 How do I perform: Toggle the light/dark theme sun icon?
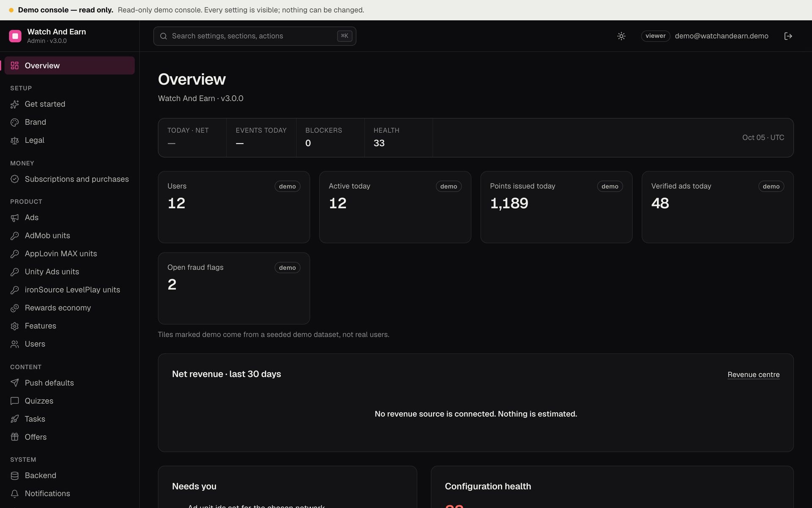click(x=621, y=36)
